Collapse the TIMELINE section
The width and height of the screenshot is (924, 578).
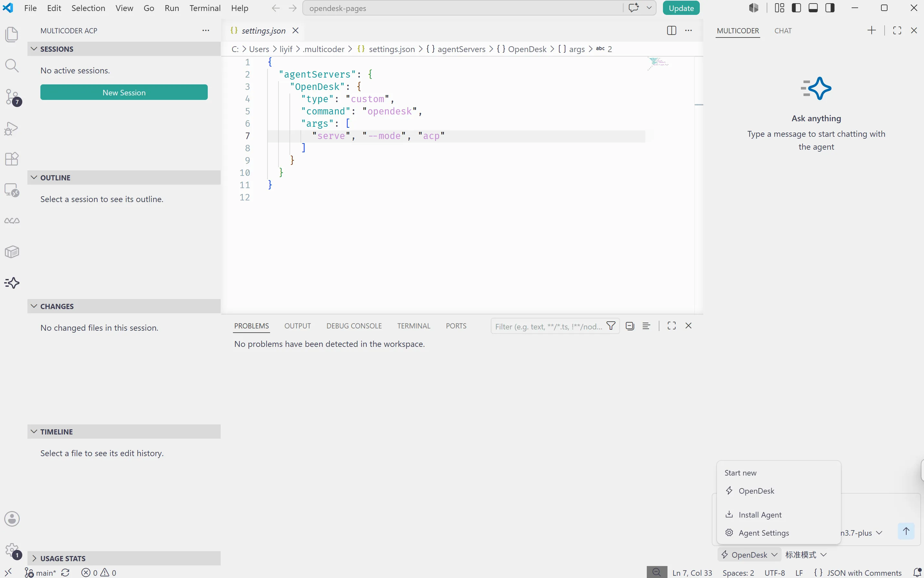pos(124,432)
